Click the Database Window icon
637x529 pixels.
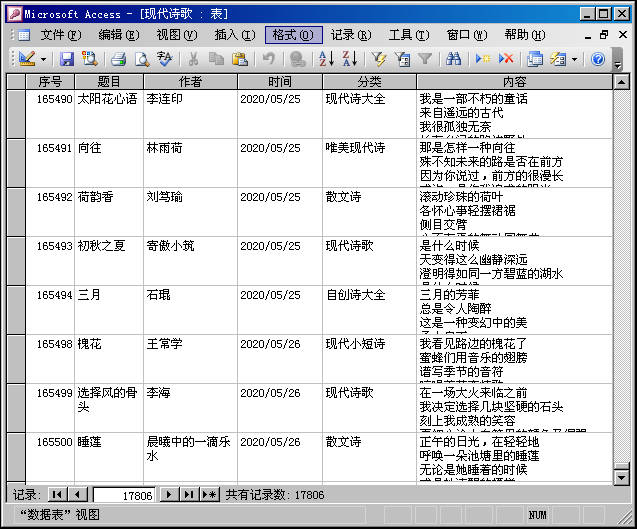click(535, 59)
